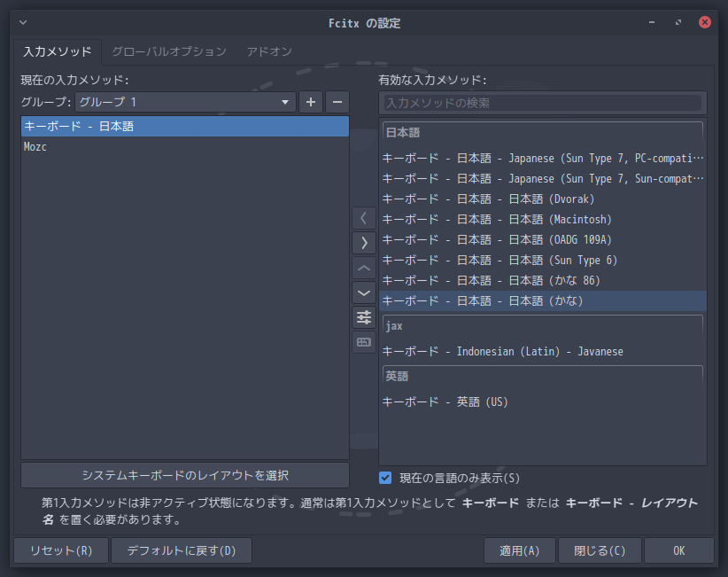Focus the 入力メソッドの検索 search field
The width and height of the screenshot is (728, 577).
point(543,103)
